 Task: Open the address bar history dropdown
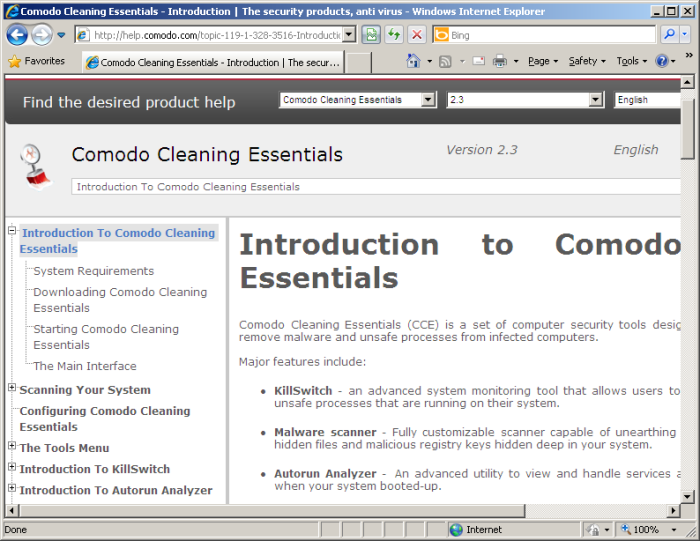[349, 35]
